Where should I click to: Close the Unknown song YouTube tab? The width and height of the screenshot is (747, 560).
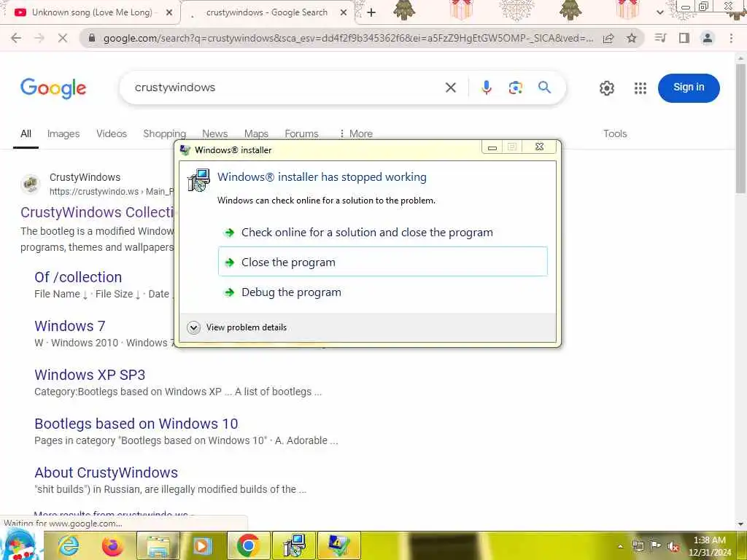coord(169,13)
